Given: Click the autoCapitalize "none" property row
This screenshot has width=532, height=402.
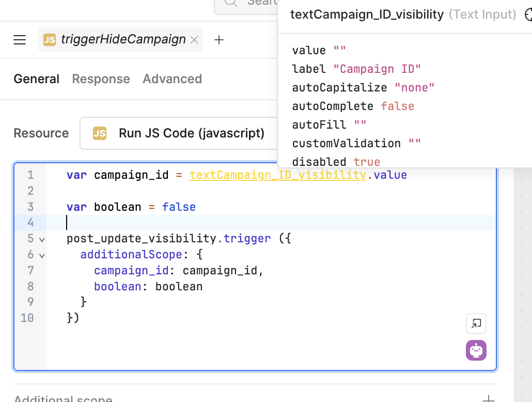Looking at the screenshot, I should [363, 88].
